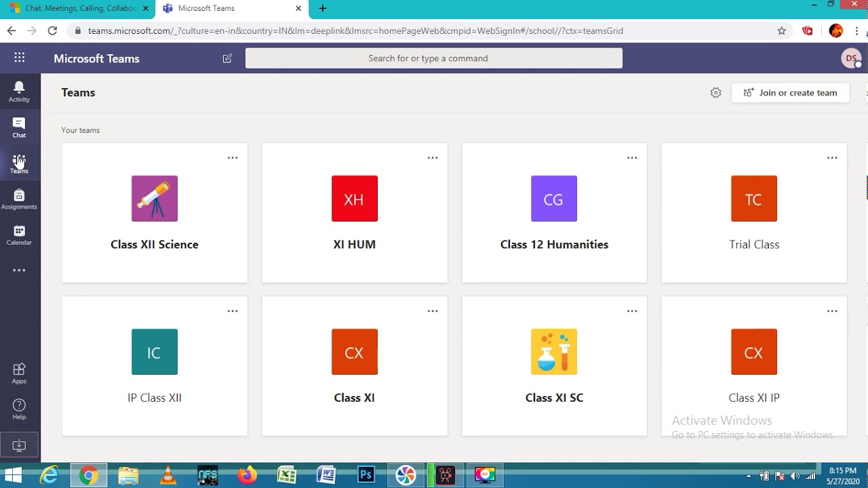Open the TC team avatar
868x488 pixels.
tap(754, 199)
